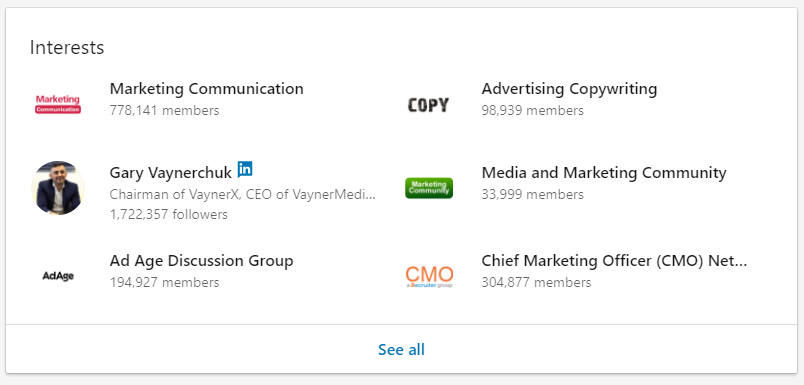The width and height of the screenshot is (804, 385).
Task: Click the 1,722,357 followers text
Action: [169, 214]
